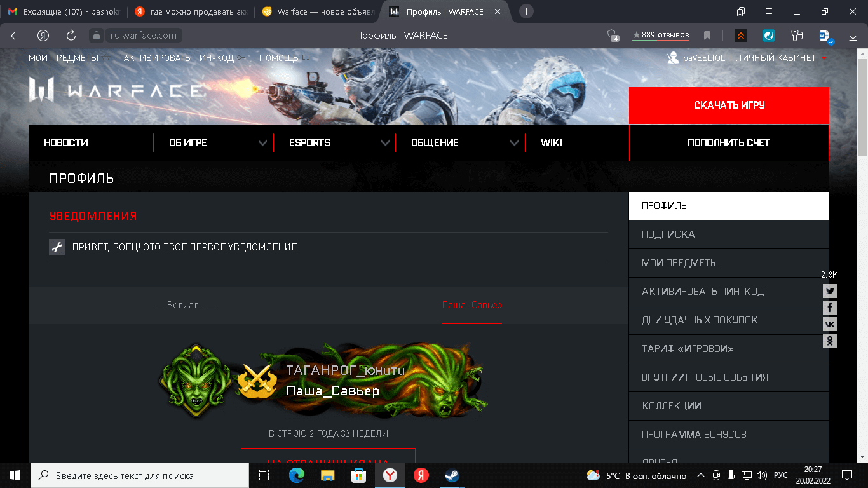Image resolution: width=868 pixels, height=488 pixels.
Task: Expand the ОБ ИГРЕ menu chevron
Action: (262, 143)
